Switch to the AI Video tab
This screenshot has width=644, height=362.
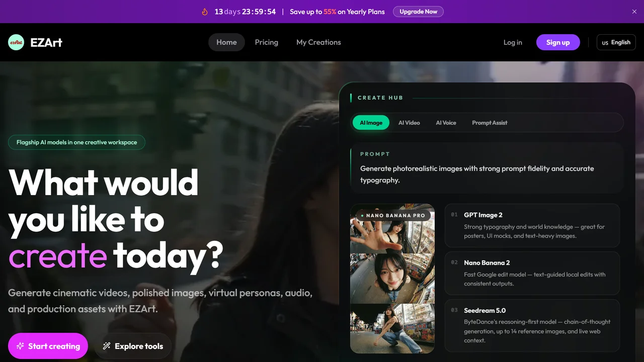tap(409, 123)
